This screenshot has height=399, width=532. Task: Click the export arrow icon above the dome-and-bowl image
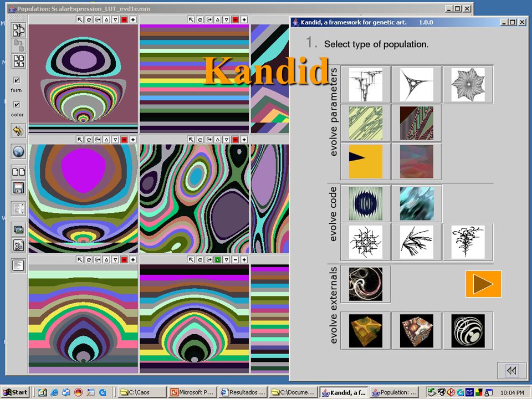coord(98,20)
